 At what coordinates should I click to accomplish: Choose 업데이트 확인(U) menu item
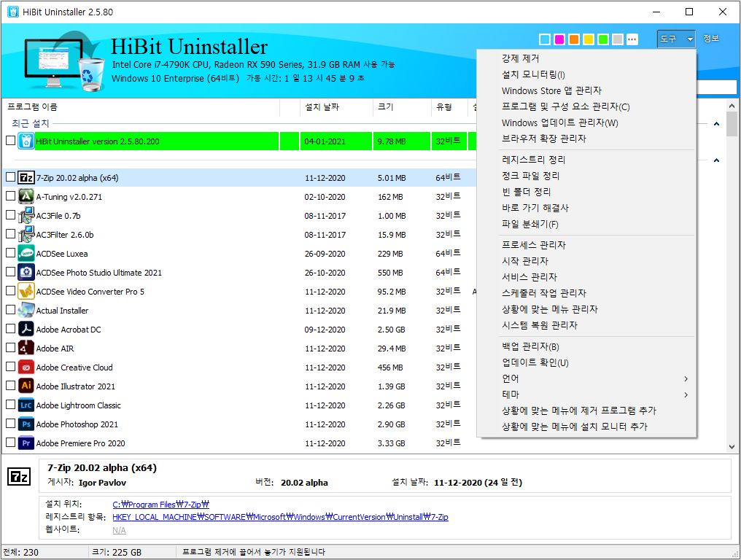click(586, 362)
